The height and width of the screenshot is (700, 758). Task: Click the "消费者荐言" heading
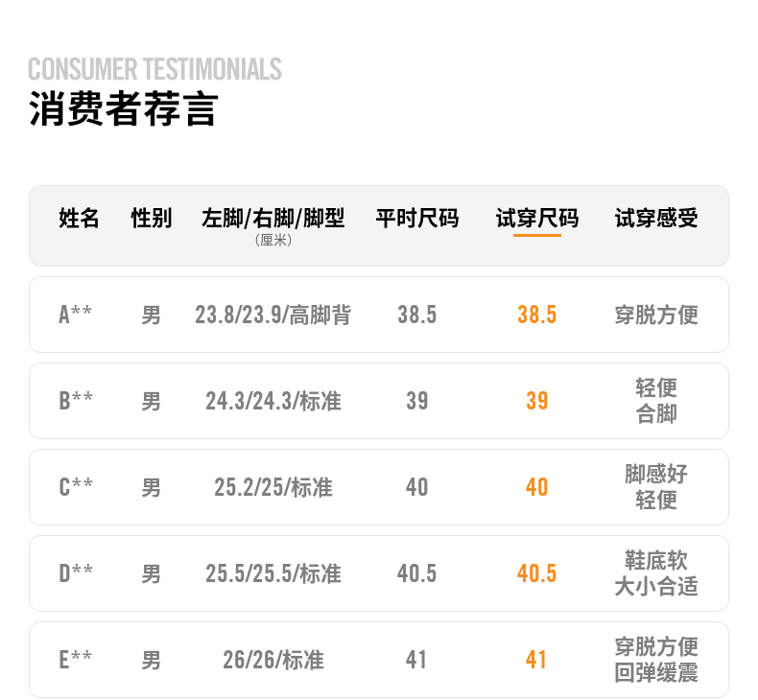(124, 109)
